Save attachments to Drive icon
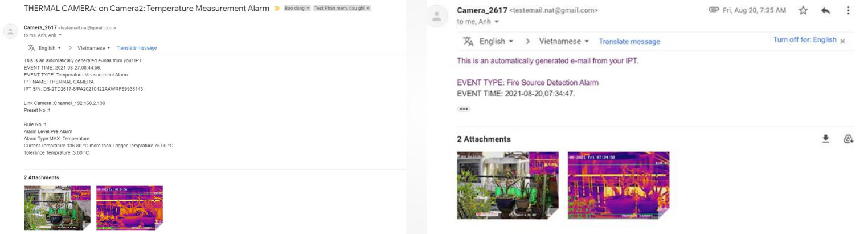The width and height of the screenshot is (868, 234). tap(848, 139)
